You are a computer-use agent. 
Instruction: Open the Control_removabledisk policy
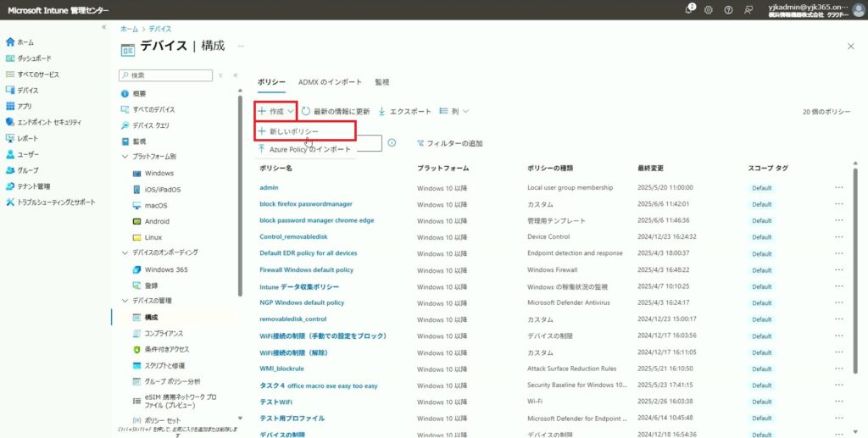(293, 236)
